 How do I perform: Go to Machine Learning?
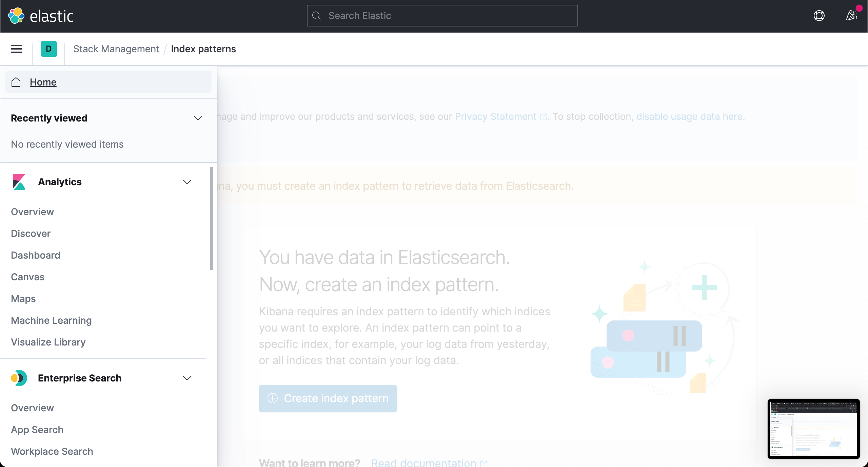[x=51, y=320]
